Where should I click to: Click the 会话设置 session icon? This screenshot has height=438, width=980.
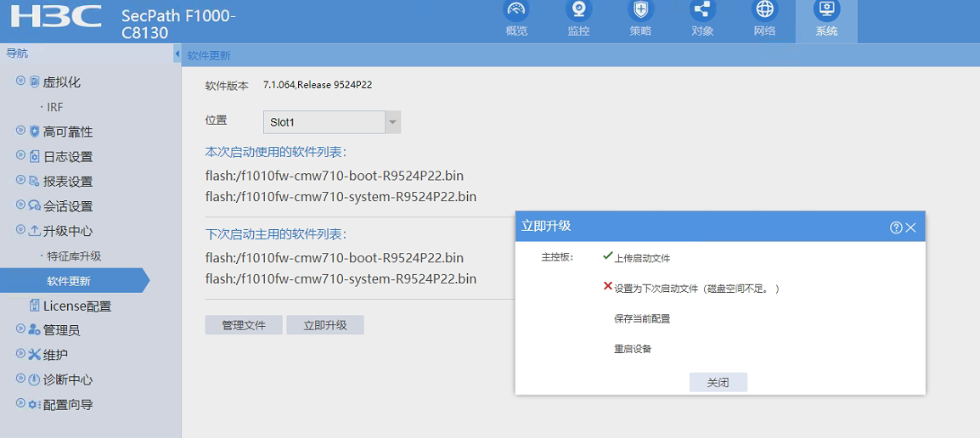click(34, 205)
